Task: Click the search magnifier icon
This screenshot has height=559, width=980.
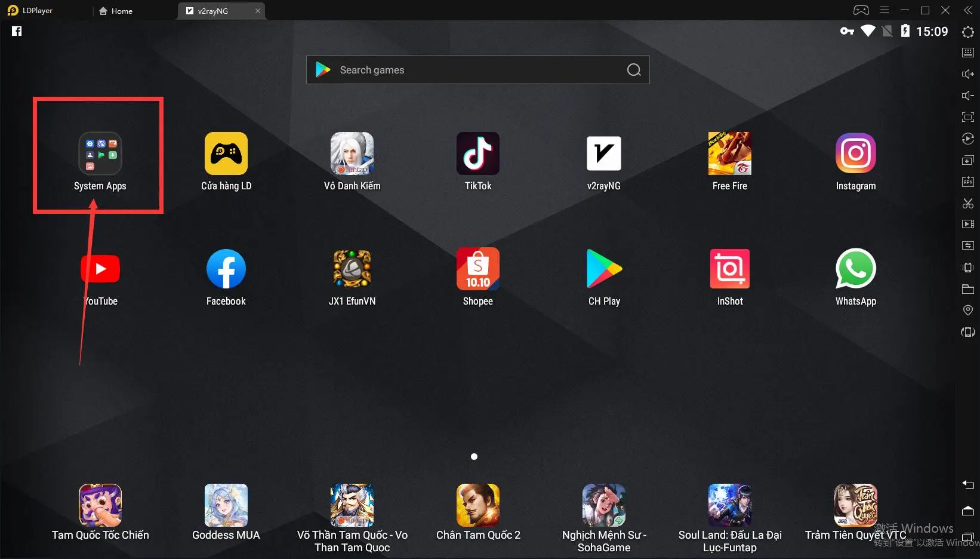Action: (x=634, y=70)
